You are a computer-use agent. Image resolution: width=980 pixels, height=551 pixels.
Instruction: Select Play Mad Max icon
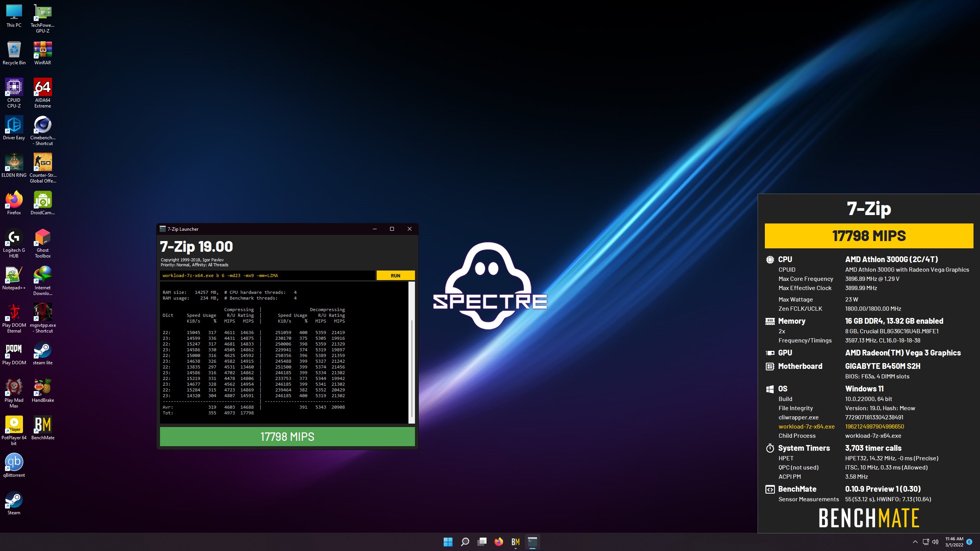[x=14, y=393]
